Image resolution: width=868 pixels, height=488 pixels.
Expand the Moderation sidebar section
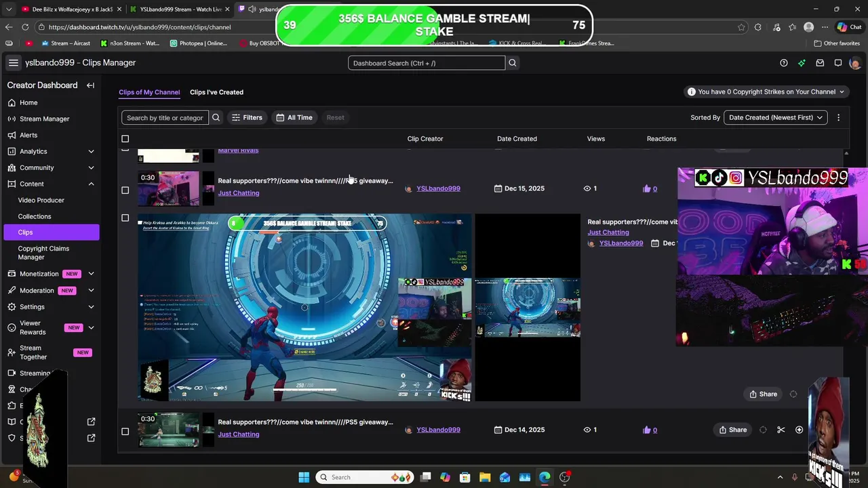[x=91, y=290]
